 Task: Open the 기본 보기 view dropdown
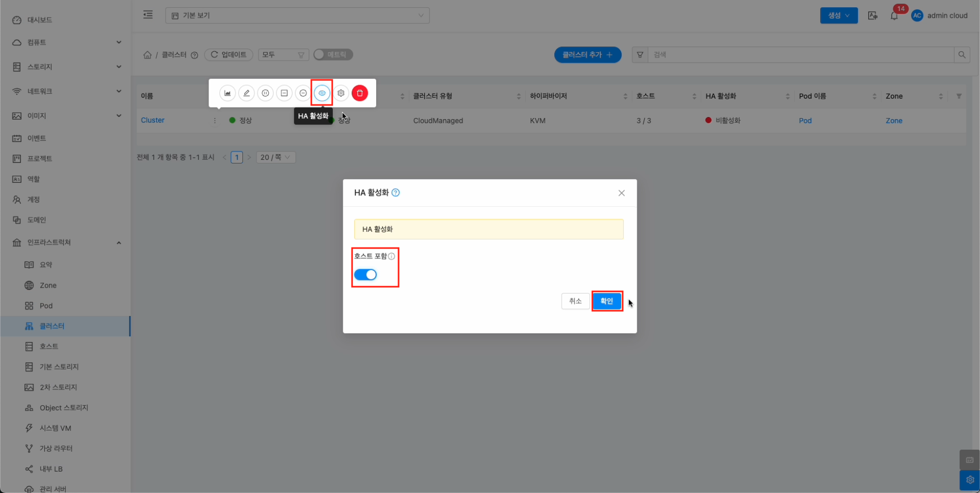tap(297, 16)
